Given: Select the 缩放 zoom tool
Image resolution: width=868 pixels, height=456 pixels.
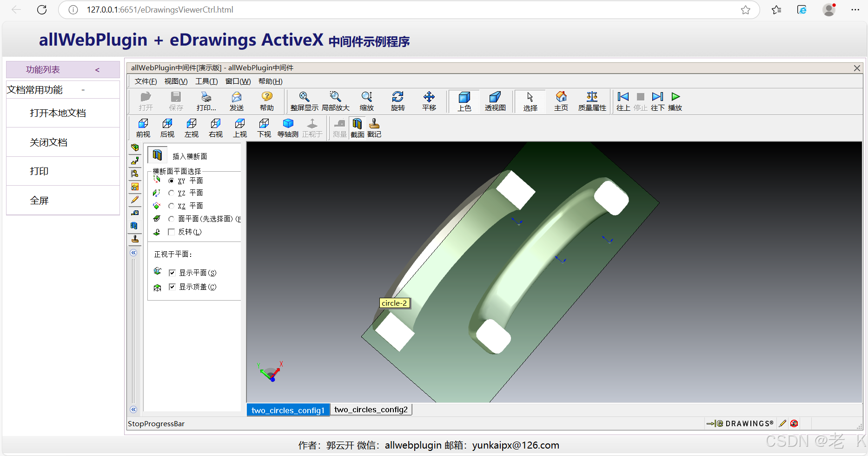Looking at the screenshot, I should click(367, 101).
